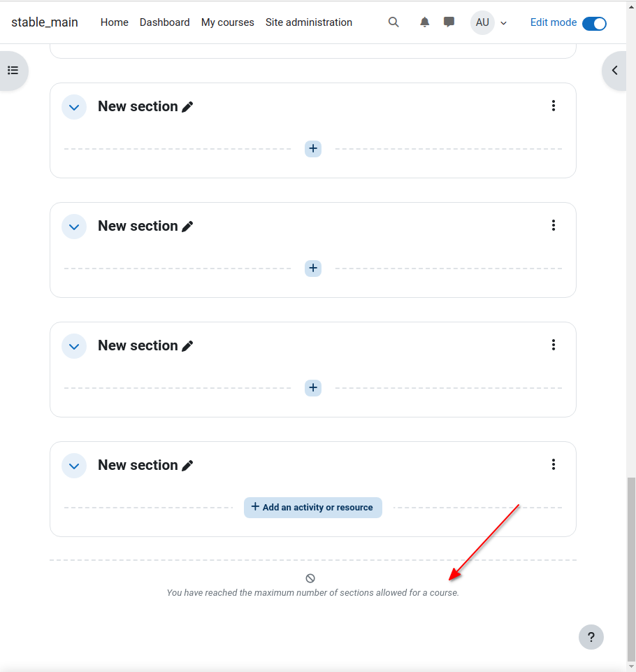Open the course index drawer list icon

(13, 71)
